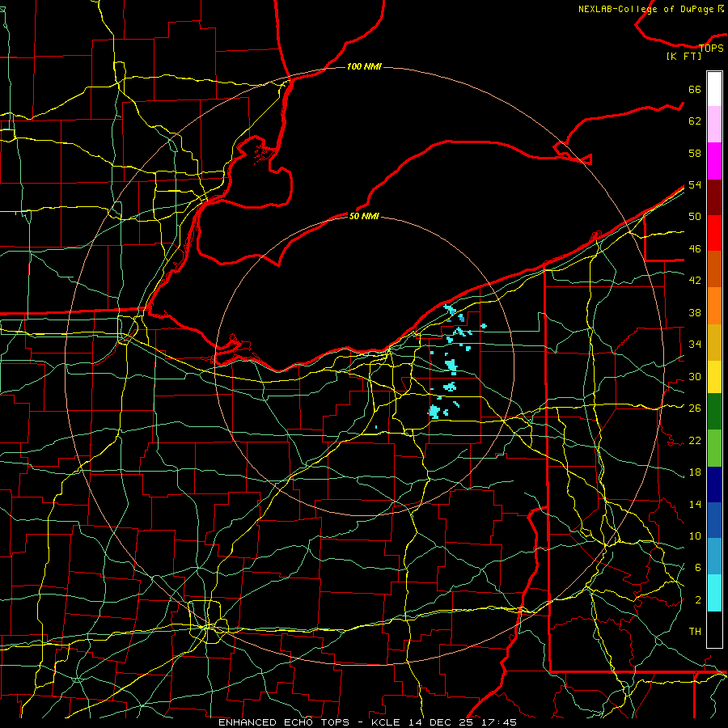The height and width of the screenshot is (728, 728).
Task: Click the "34" legend value
Action: (x=695, y=345)
